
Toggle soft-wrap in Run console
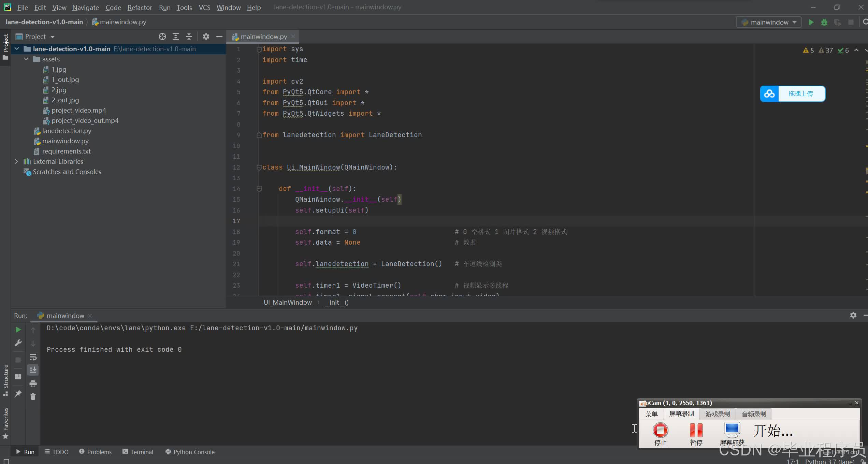[x=33, y=357]
